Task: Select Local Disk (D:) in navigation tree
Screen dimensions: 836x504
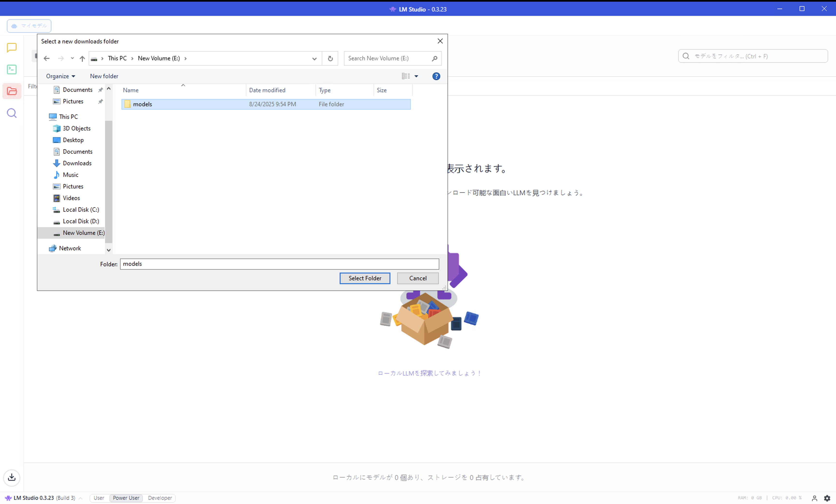Action: click(x=81, y=221)
